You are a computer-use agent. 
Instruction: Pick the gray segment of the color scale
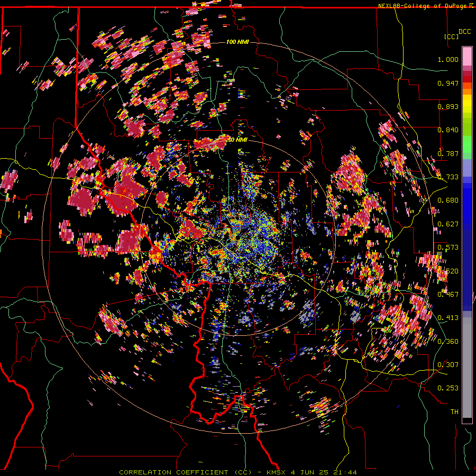pyautogui.click(x=467, y=368)
